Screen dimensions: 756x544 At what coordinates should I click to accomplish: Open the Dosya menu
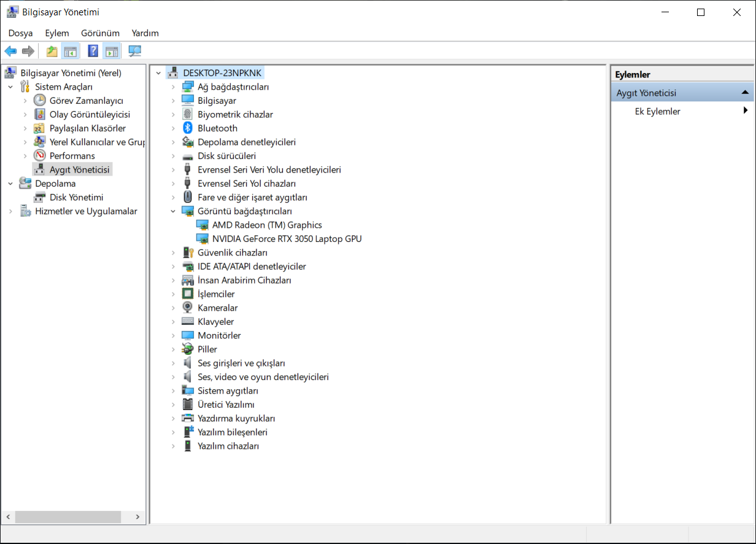(x=21, y=33)
